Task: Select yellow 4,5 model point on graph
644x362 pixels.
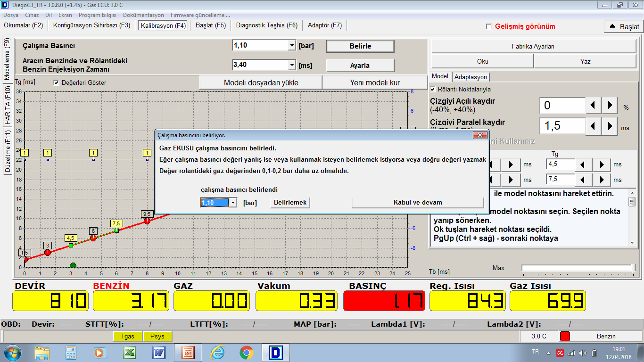Action: (71, 245)
